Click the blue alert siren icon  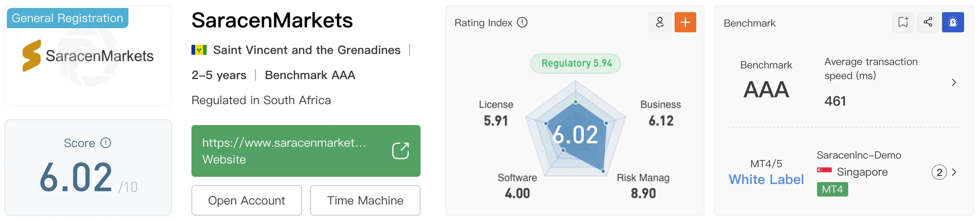click(x=953, y=22)
